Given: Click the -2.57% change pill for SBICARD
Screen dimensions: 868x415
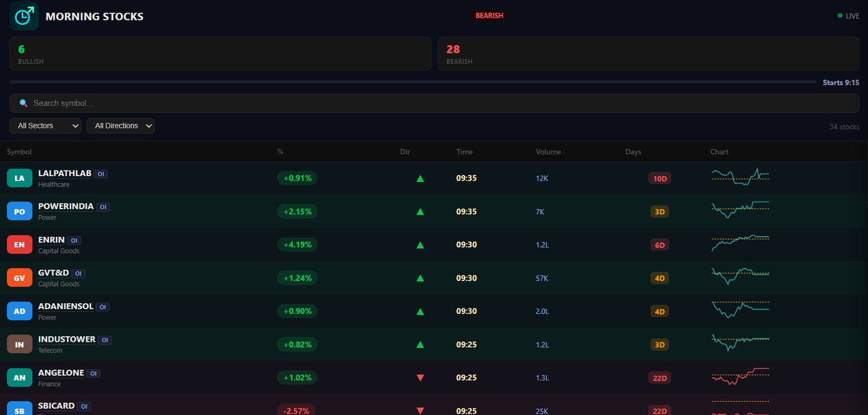Looking at the screenshot, I should tap(296, 410).
